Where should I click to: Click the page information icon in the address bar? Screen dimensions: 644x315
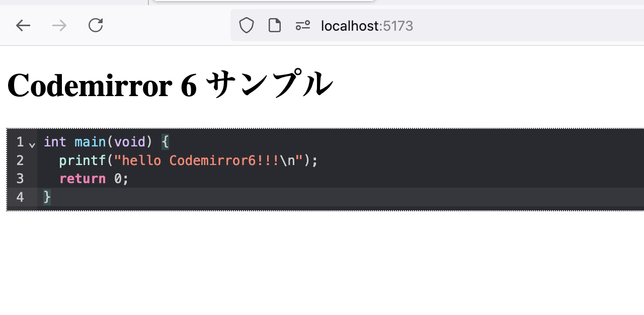click(x=274, y=25)
